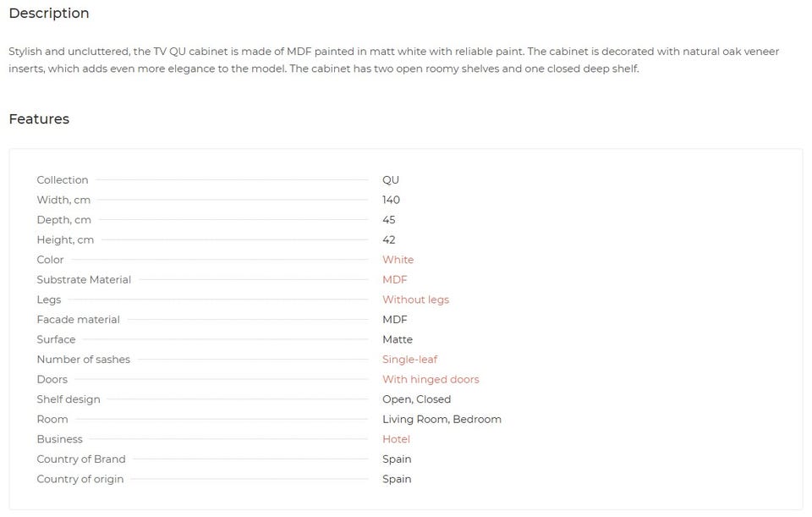
Task: Click the width value 140
Action: (x=391, y=201)
